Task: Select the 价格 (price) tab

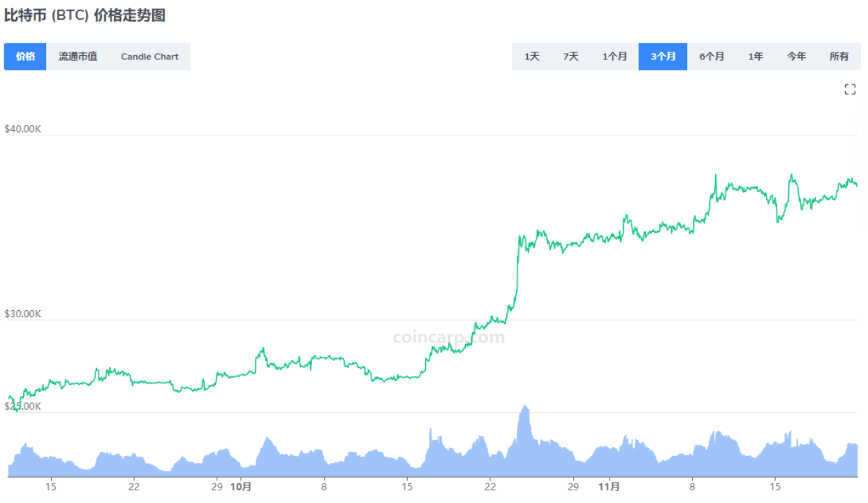Action: pos(25,57)
